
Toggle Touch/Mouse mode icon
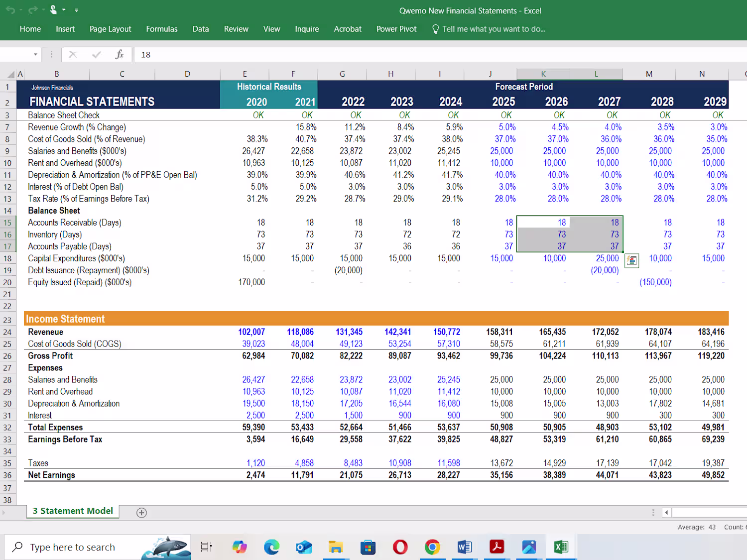53,9
